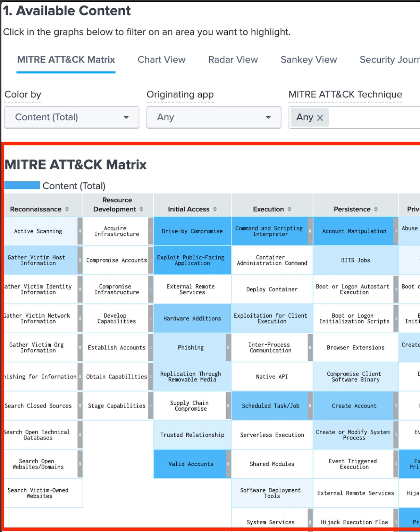This screenshot has width=420, height=532.
Task: Click the Search Victim-Owned Websites cell
Action: click(x=43, y=493)
